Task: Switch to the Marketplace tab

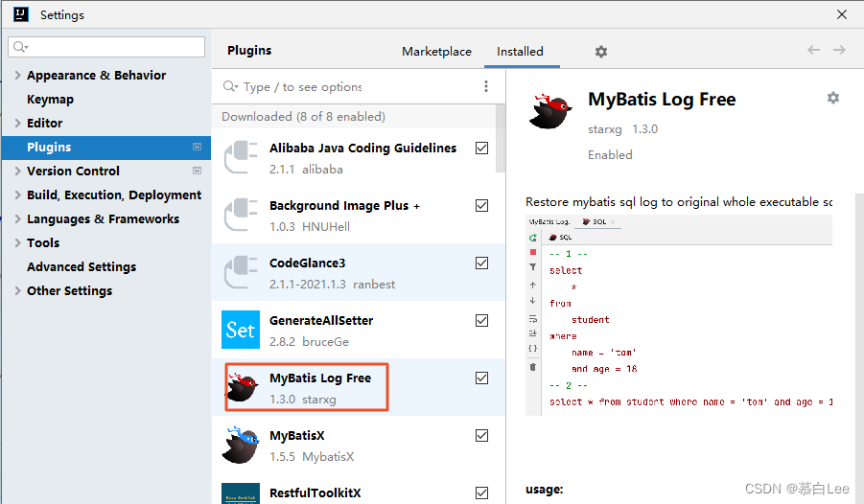Action: click(436, 51)
